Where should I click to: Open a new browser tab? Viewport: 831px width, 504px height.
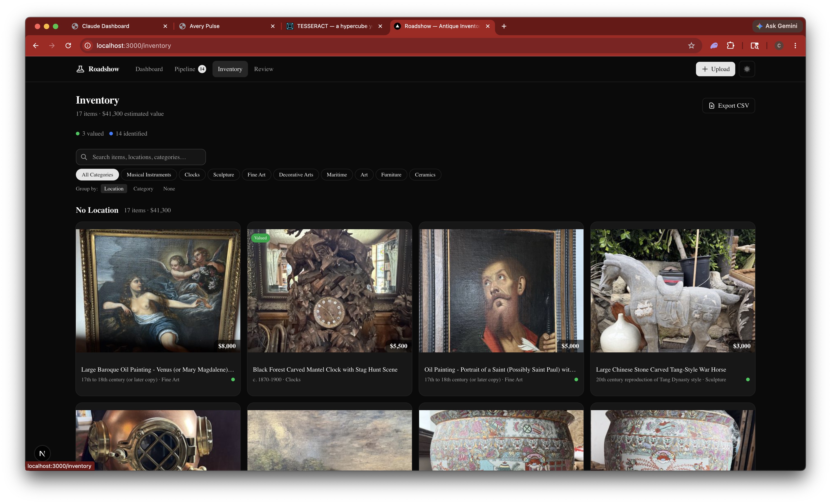tap(504, 26)
